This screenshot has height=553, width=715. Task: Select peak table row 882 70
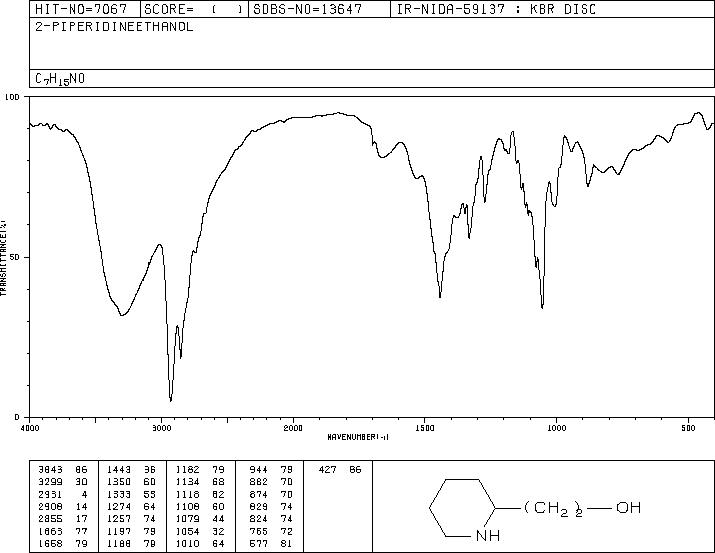pos(271,482)
